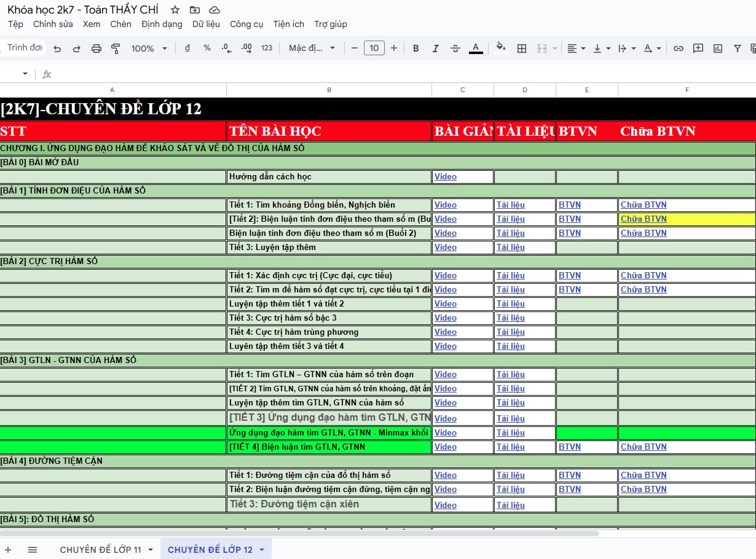Click the insert chart icon
This screenshot has height=559, width=756.
[718, 49]
